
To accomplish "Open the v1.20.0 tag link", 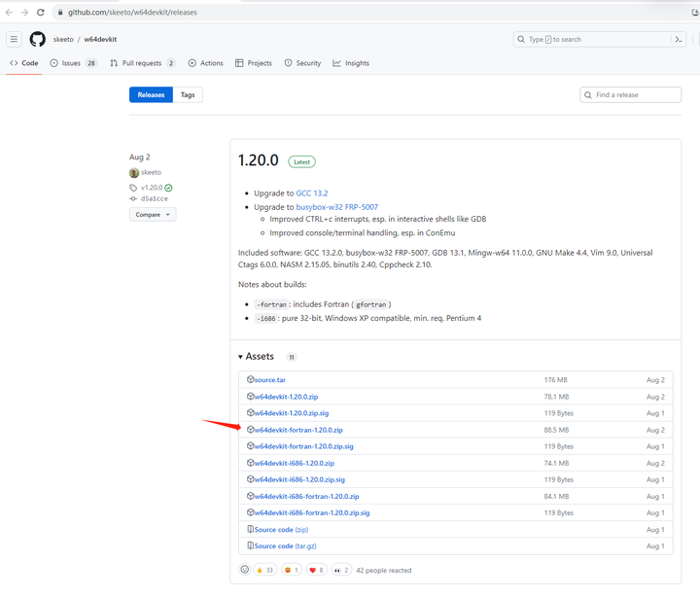I will (x=152, y=188).
